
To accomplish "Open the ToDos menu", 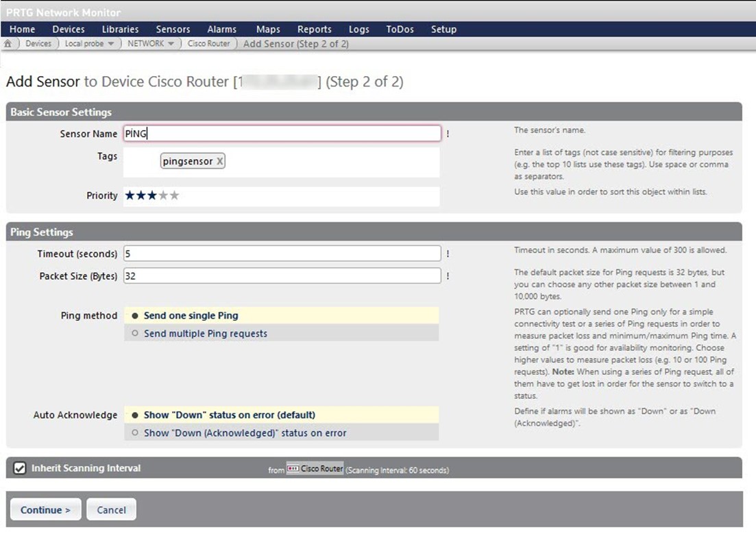I will 400,29.
